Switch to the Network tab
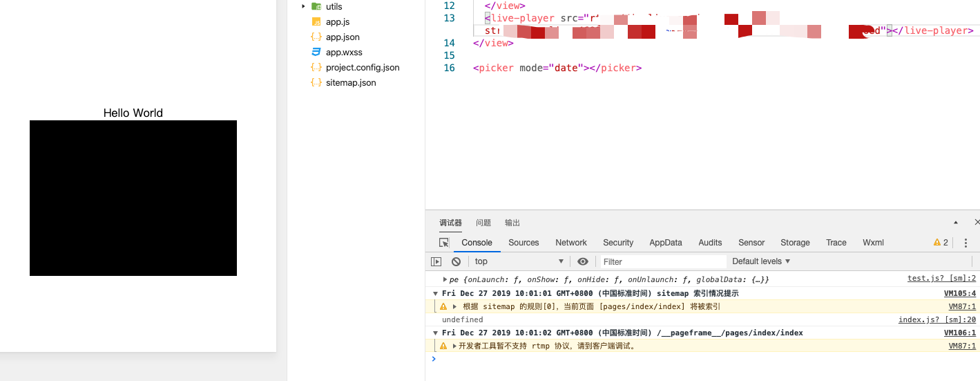980x381 pixels. point(571,243)
